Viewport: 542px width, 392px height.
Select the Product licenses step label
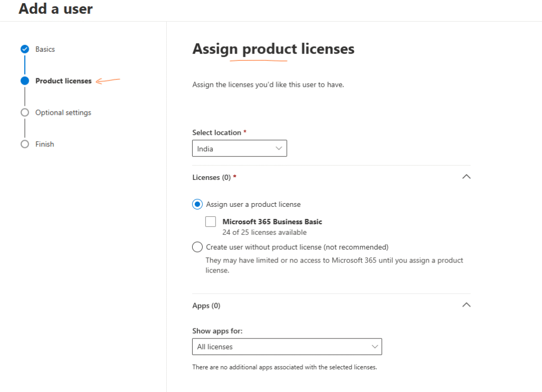(64, 81)
